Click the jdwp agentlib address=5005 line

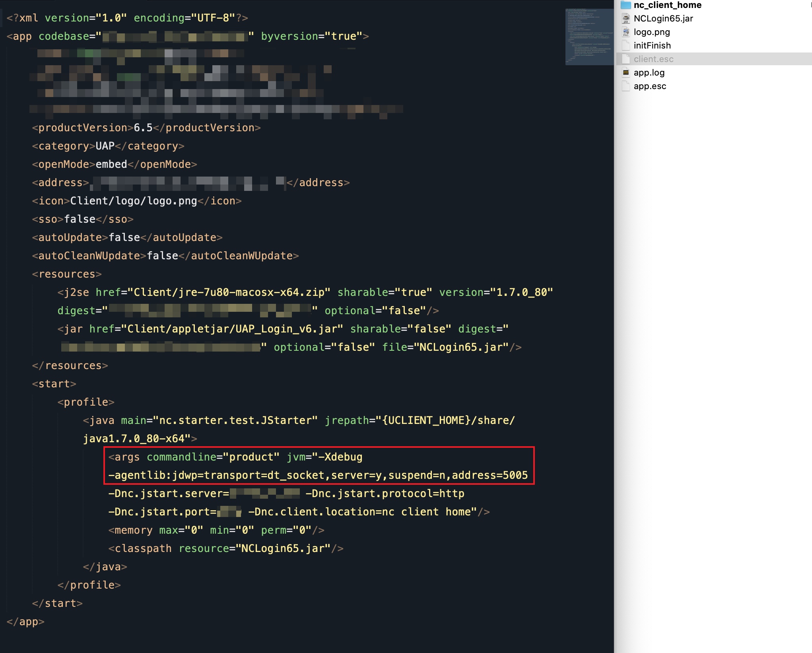click(x=318, y=475)
